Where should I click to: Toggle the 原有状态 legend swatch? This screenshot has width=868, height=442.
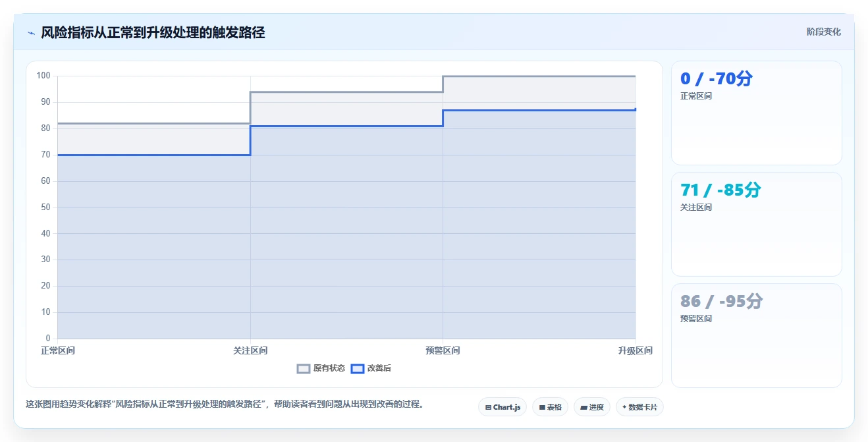[x=303, y=369]
